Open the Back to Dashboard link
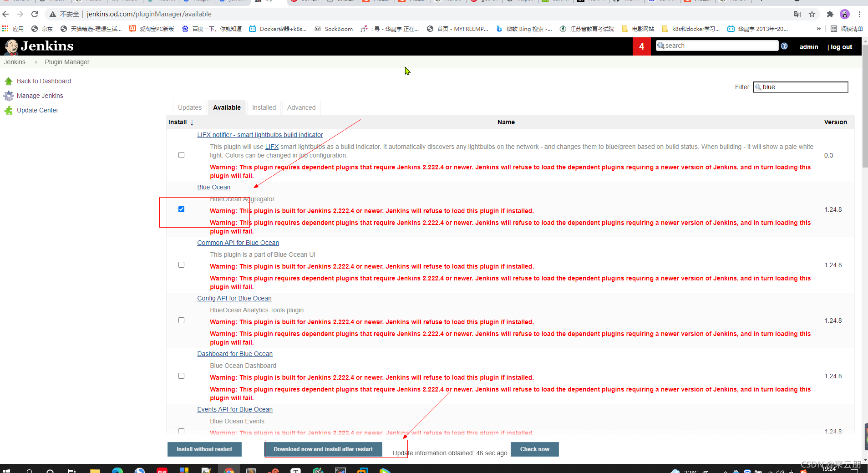The width and height of the screenshot is (868, 473). [x=44, y=81]
